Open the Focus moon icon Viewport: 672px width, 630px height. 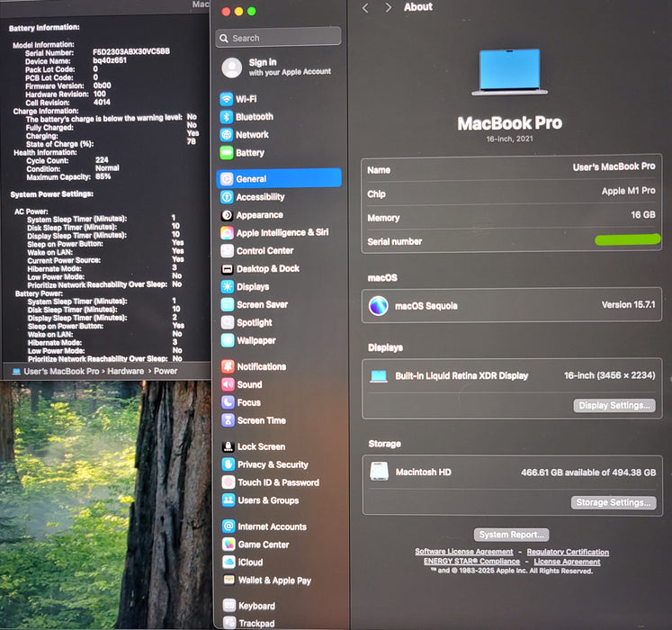coord(228,402)
